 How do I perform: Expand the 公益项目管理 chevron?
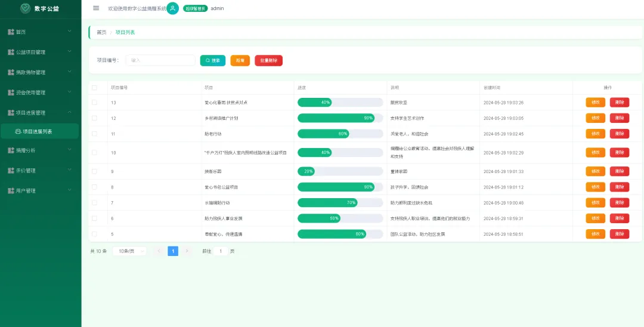click(x=69, y=51)
